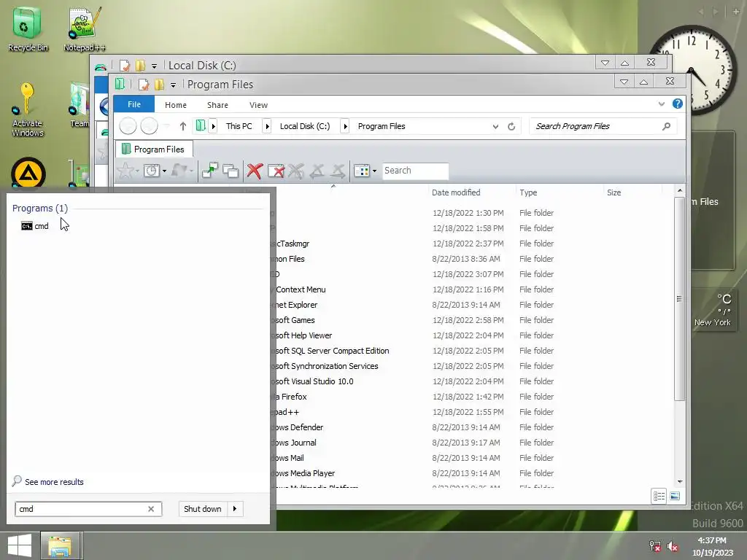The width and height of the screenshot is (747, 560).
Task: Open the recent history clock dropdown arrow
Action: click(x=164, y=171)
